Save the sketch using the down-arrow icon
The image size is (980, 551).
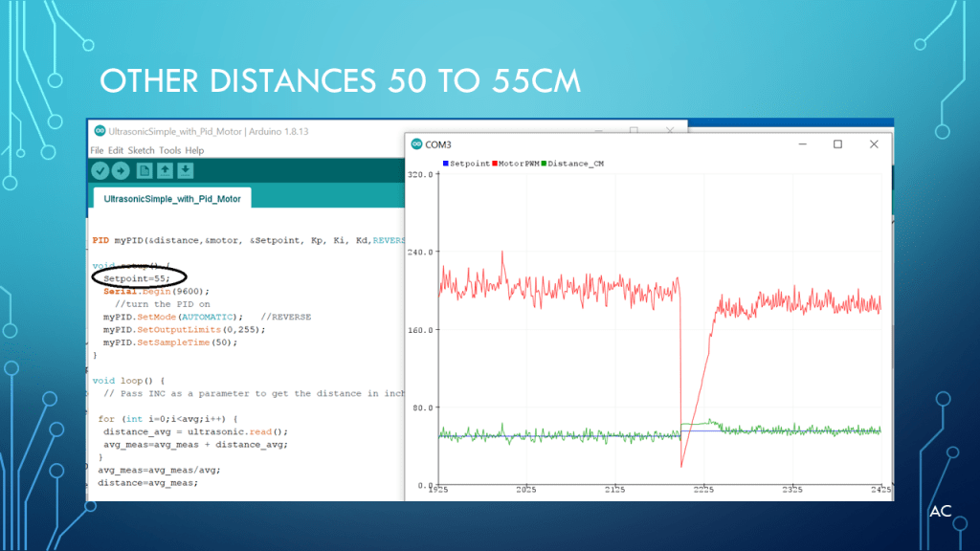[x=186, y=170]
